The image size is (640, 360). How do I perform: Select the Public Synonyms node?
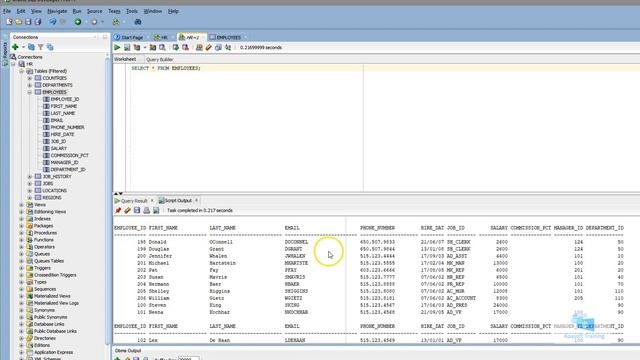pyautogui.click(x=51, y=317)
